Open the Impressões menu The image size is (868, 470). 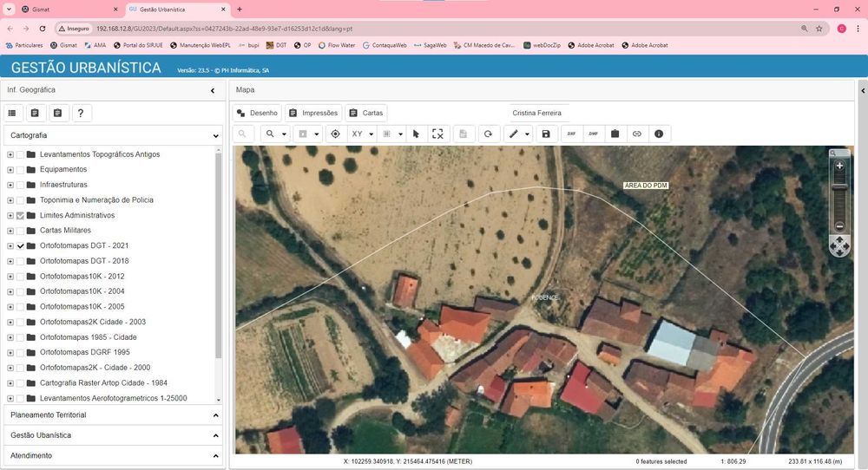[313, 113]
